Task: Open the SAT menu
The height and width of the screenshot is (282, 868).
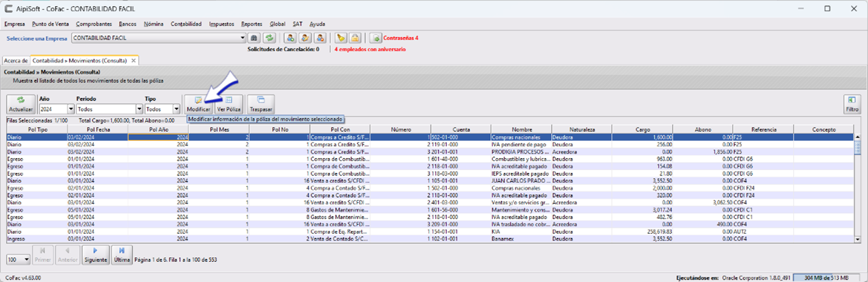Action: (298, 23)
